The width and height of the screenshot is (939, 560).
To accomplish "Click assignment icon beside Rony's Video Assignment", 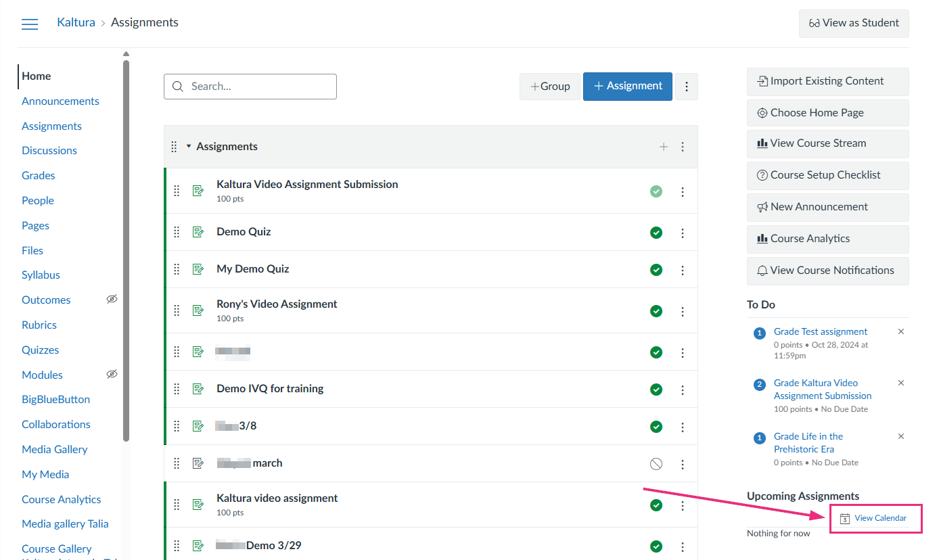I will coord(198,310).
